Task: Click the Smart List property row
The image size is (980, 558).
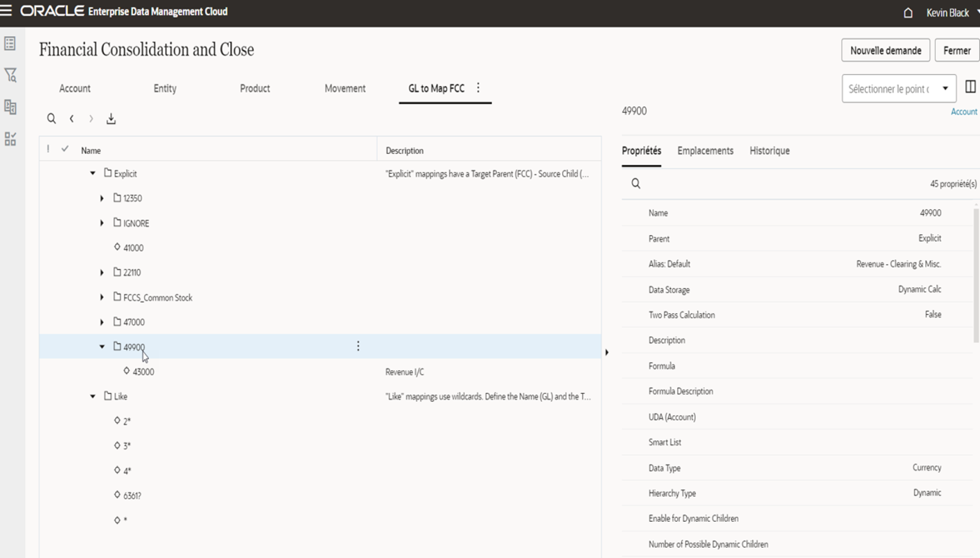Action: (x=797, y=442)
